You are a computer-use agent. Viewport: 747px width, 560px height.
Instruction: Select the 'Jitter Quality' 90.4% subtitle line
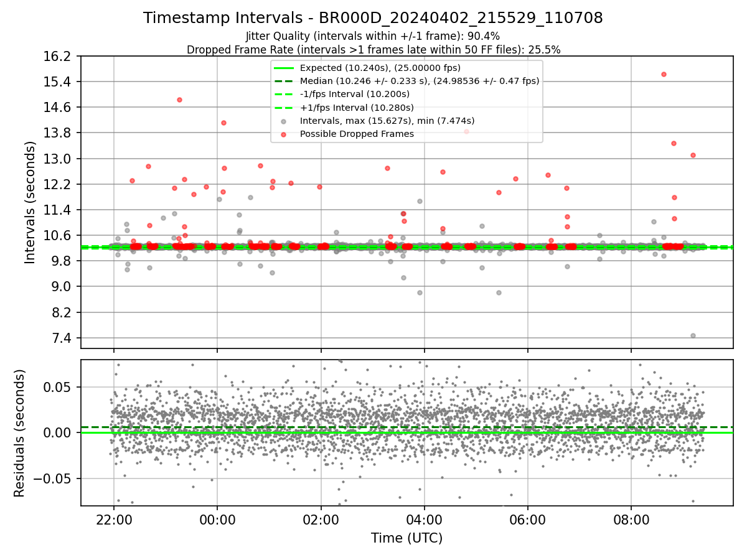(x=373, y=37)
